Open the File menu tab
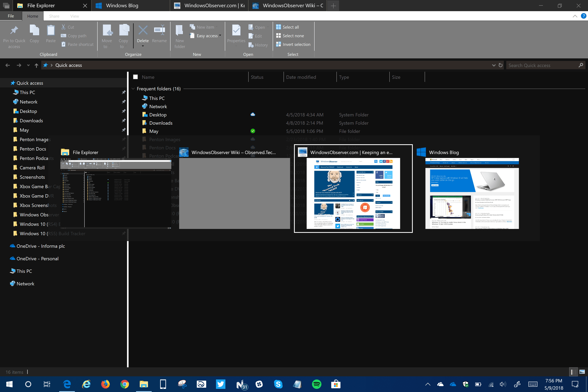Screen dimensions: 588x392 tap(11, 16)
